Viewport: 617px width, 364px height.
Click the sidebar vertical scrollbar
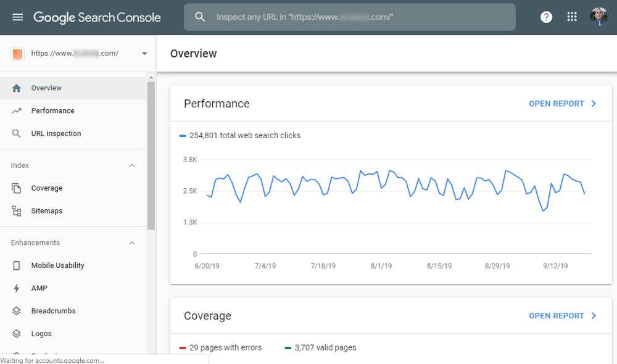click(151, 156)
